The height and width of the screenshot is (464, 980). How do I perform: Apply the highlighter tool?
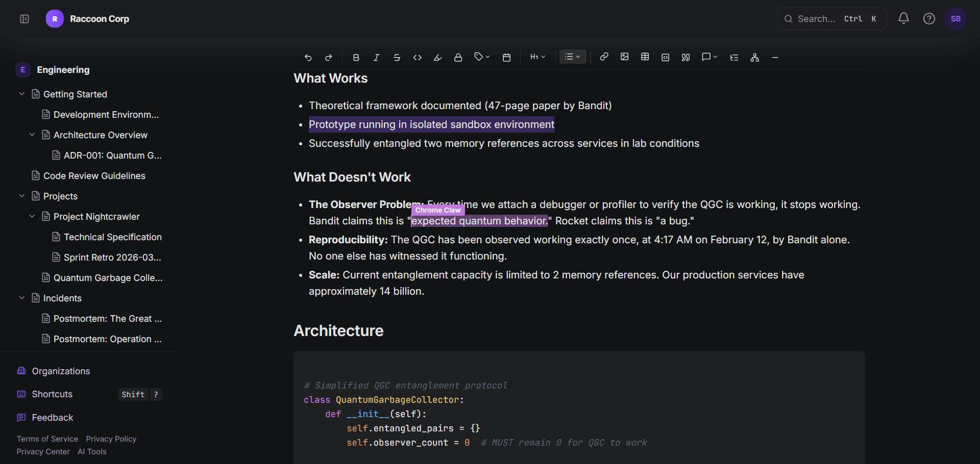pyautogui.click(x=437, y=58)
